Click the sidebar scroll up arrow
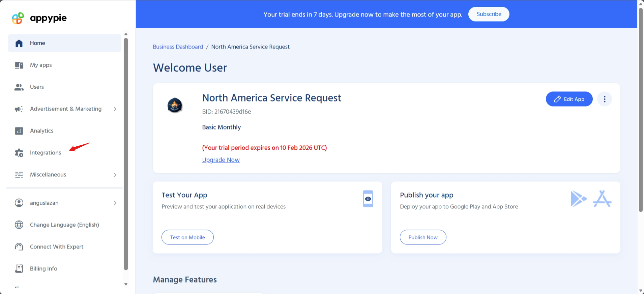The image size is (644, 294). pos(126,34)
